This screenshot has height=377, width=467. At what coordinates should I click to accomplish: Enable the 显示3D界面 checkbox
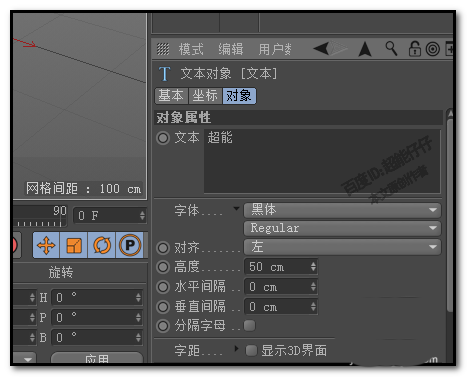tap(251, 350)
